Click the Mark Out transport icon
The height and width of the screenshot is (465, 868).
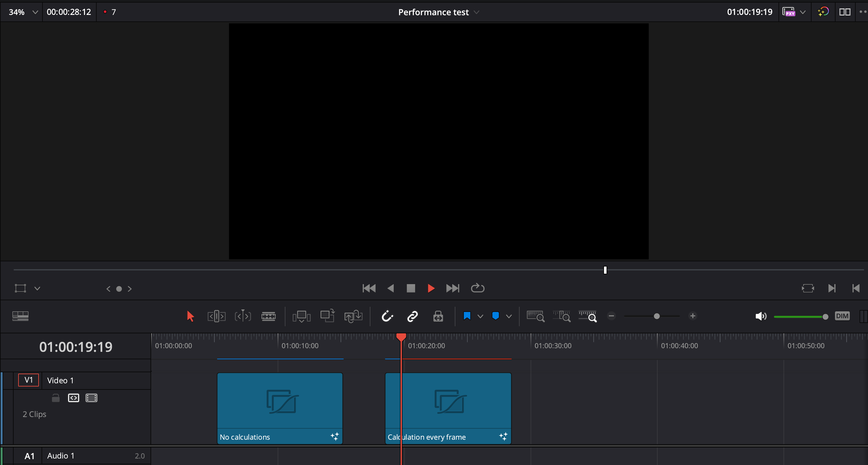[x=856, y=288]
